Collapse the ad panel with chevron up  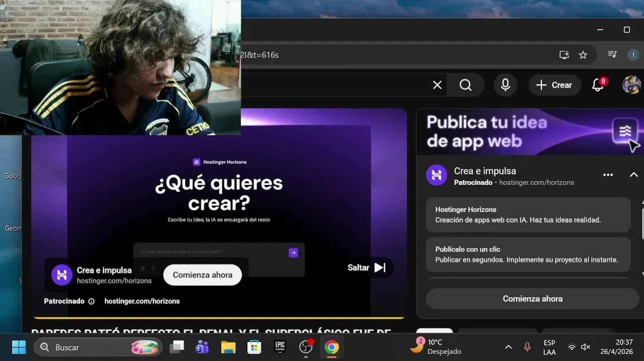pos(633,175)
